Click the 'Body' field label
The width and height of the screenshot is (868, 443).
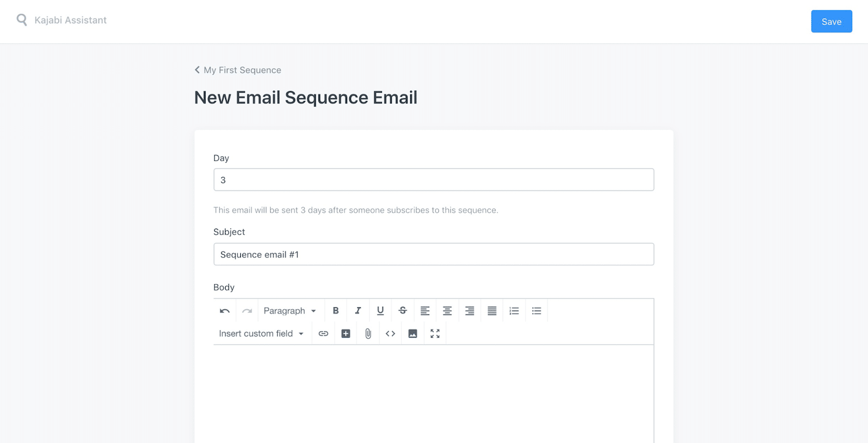click(224, 287)
